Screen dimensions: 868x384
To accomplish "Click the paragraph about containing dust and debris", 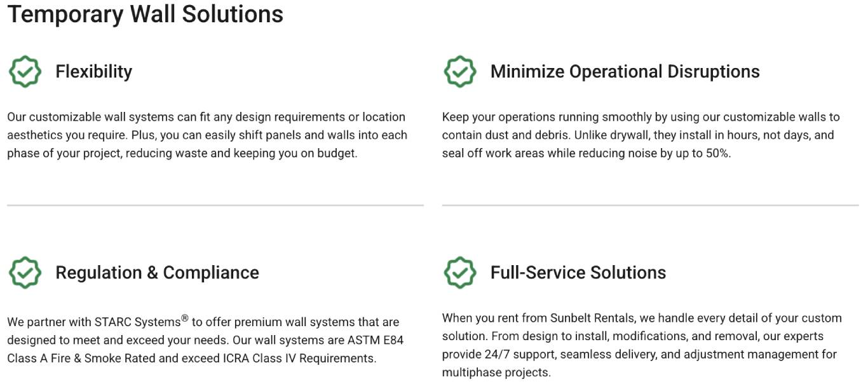I will tap(641, 135).
